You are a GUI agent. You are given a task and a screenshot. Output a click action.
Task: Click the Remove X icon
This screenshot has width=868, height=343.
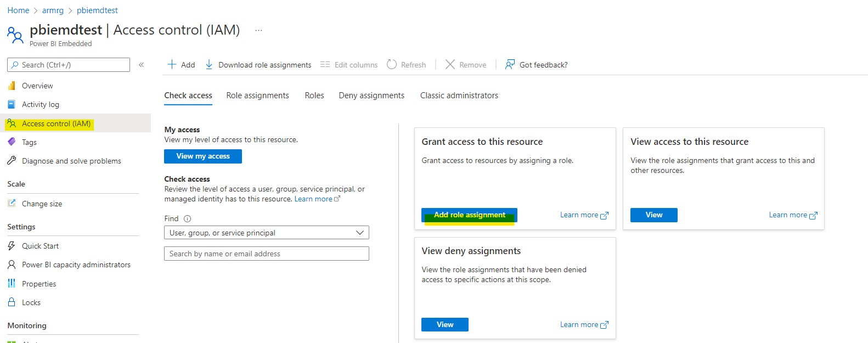coord(450,65)
